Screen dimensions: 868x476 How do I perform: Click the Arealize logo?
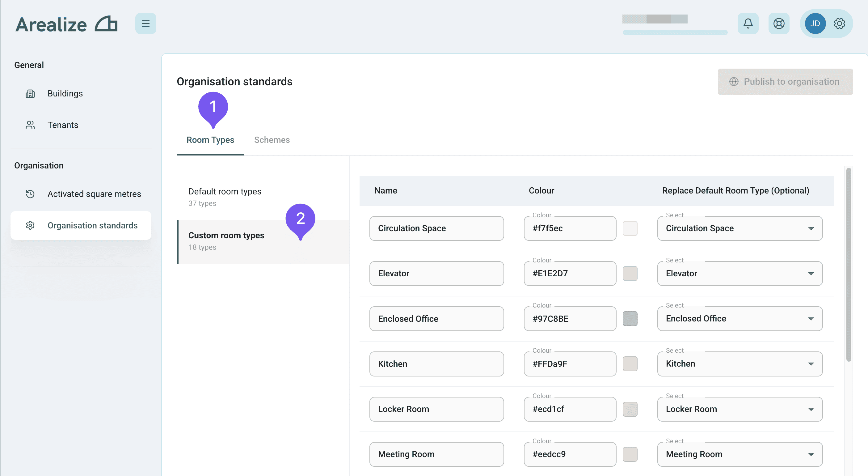[67, 24]
